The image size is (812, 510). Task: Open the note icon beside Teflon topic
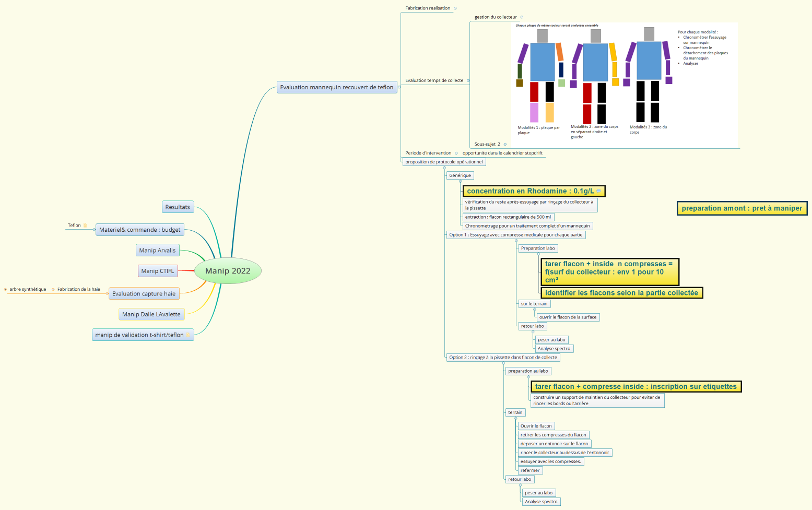click(85, 226)
